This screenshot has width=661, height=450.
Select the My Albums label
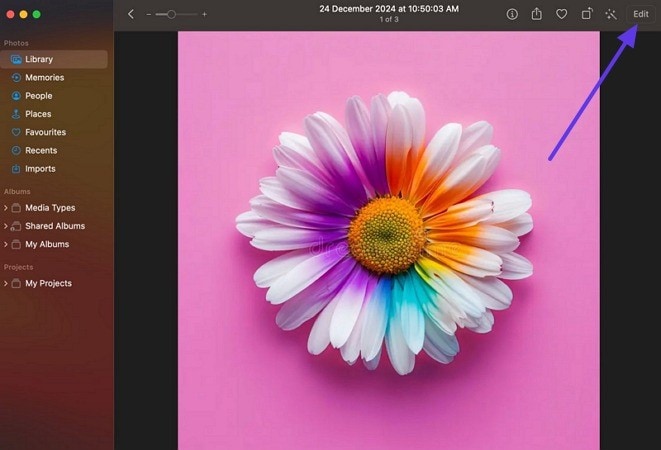pyautogui.click(x=47, y=244)
